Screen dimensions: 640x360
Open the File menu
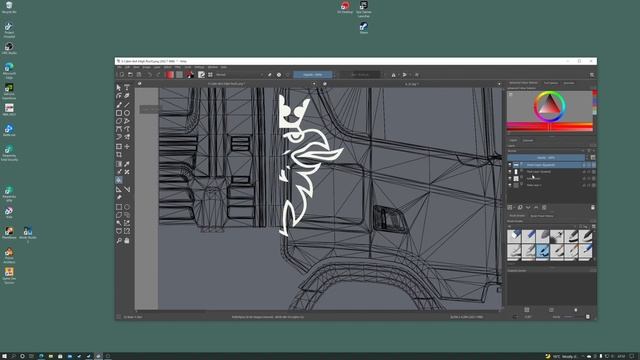click(120, 67)
